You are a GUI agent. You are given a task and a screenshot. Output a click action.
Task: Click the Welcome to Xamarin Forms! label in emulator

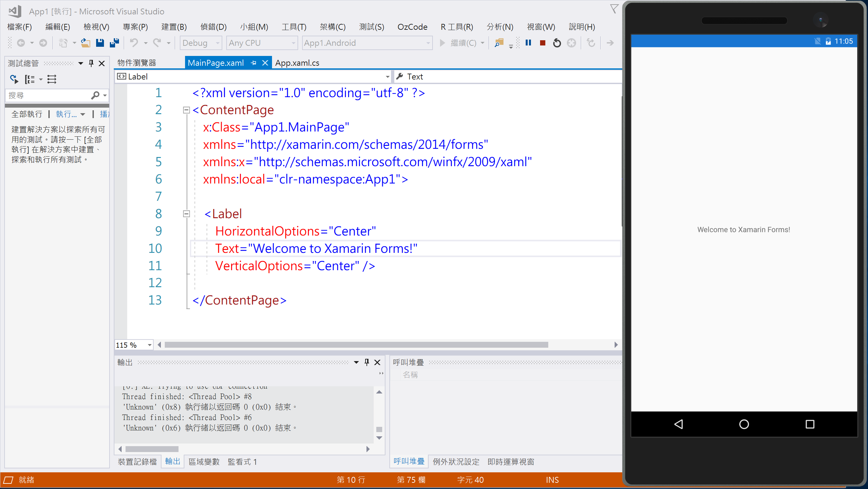click(x=744, y=230)
